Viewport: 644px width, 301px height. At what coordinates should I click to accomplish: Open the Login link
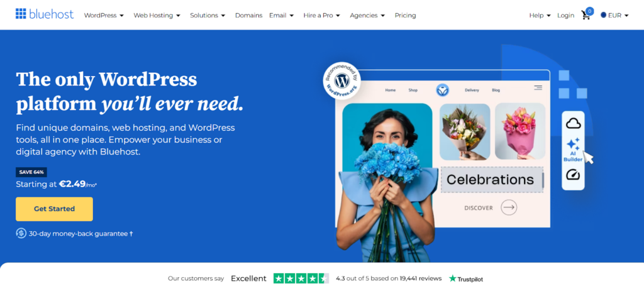[565, 16]
